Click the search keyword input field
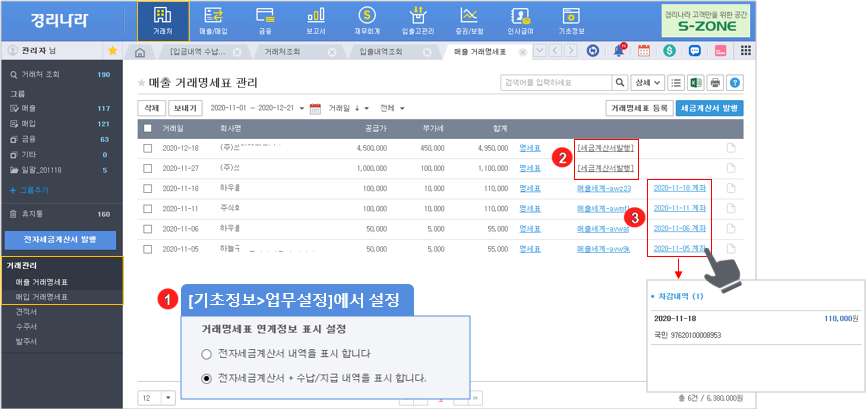Viewport: 867px width, 409px height. 556,83
